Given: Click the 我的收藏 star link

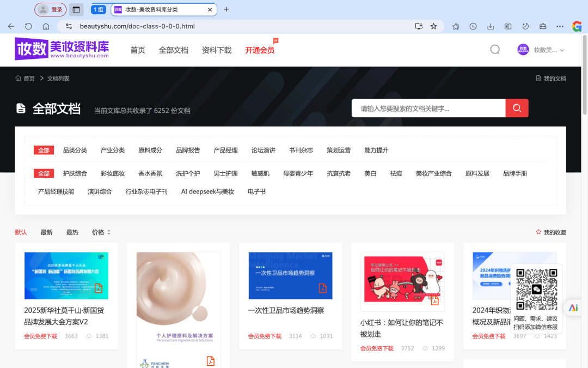Looking at the screenshot, I should 551,232.
